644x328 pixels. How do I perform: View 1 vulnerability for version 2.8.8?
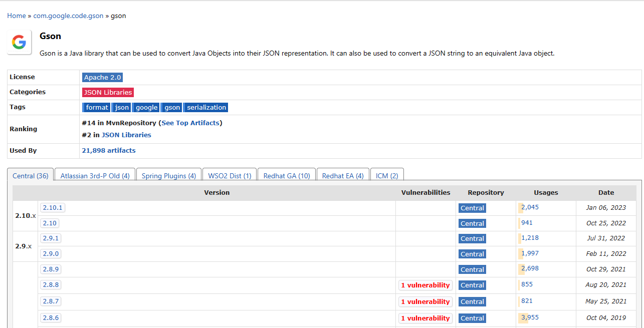pos(425,285)
